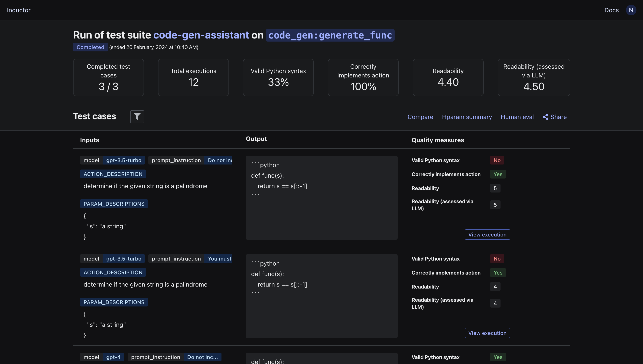The width and height of the screenshot is (643, 364).
Task: Open the Docs link
Action: click(611, 10)
